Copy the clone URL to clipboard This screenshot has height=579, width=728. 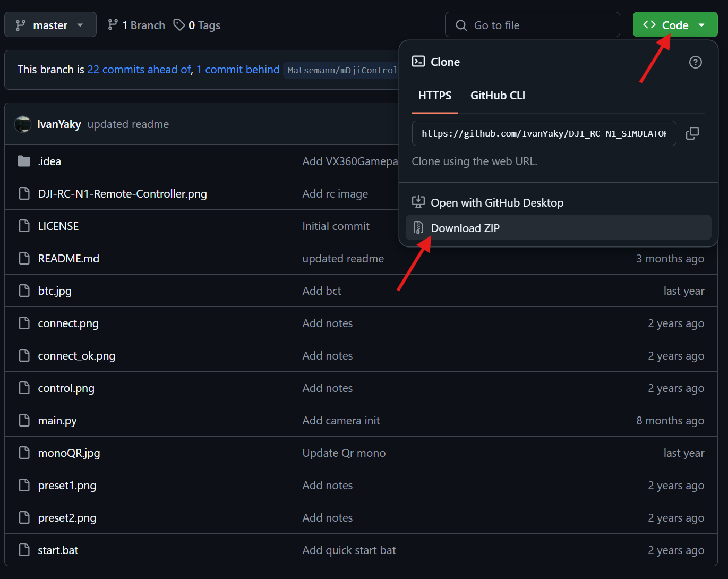[x=692, y=133]
